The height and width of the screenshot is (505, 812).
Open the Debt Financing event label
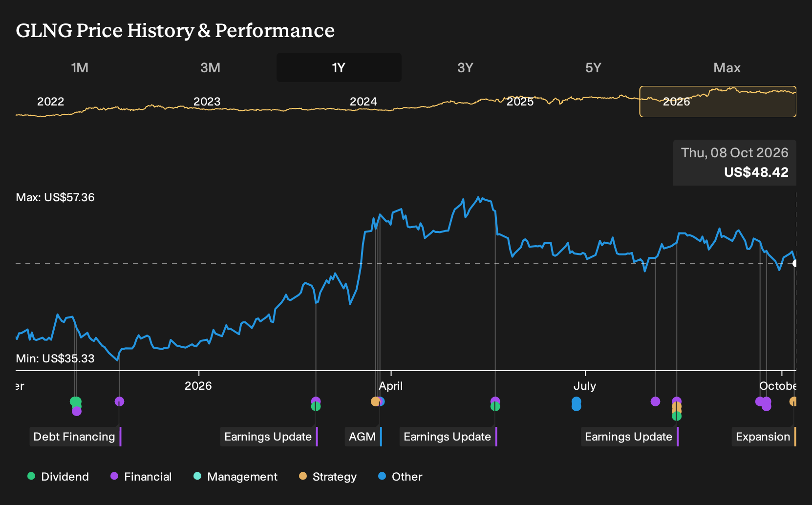74,437
